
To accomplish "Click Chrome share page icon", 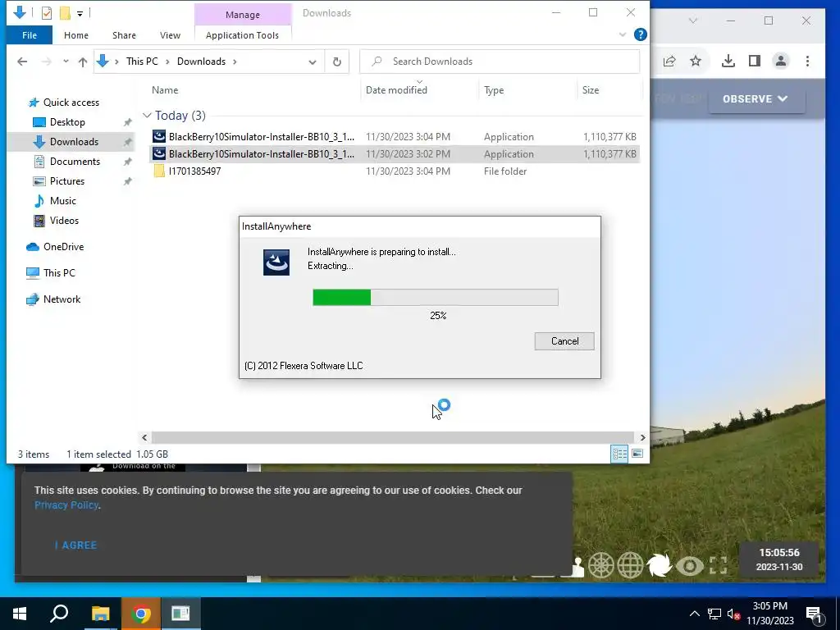I will [x=669, y=61].
